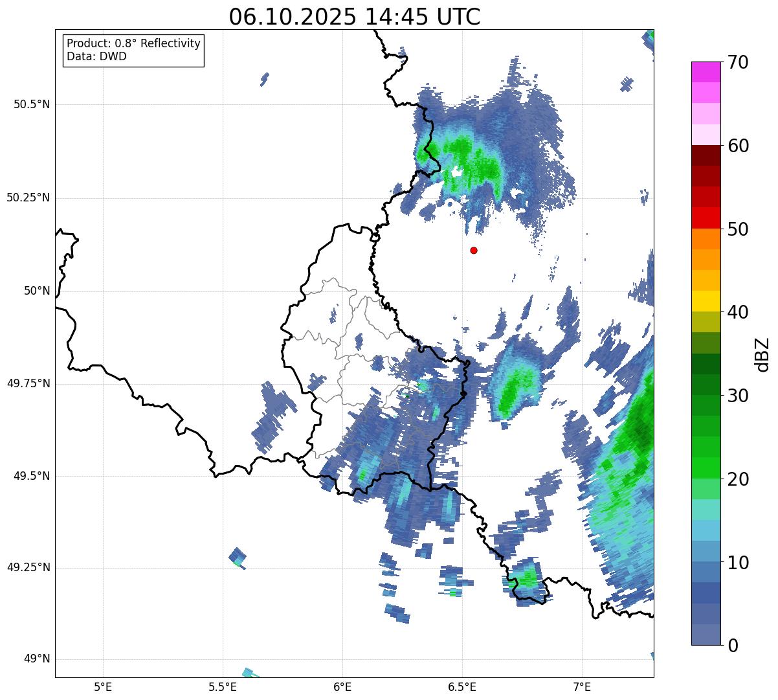Click the "Data: DWD" label
This screenshot has height=700, width=778.
[x=96, y=56]
